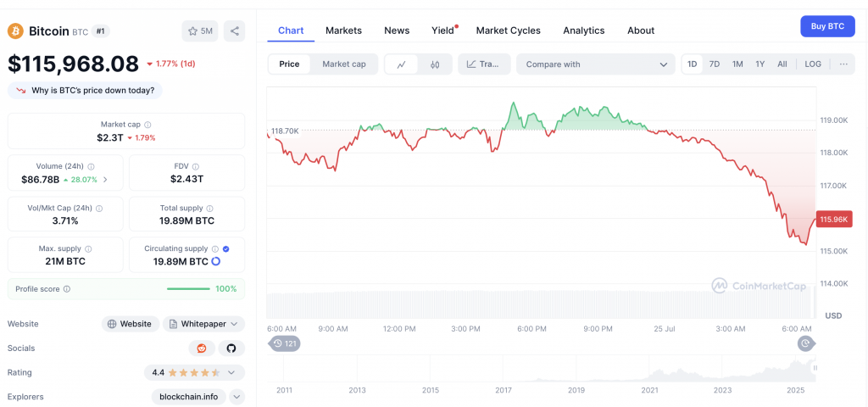The width and height of the screenshot is (868, 407).
Task: Open the Market Cycles tab
Action: pos(508,31)
